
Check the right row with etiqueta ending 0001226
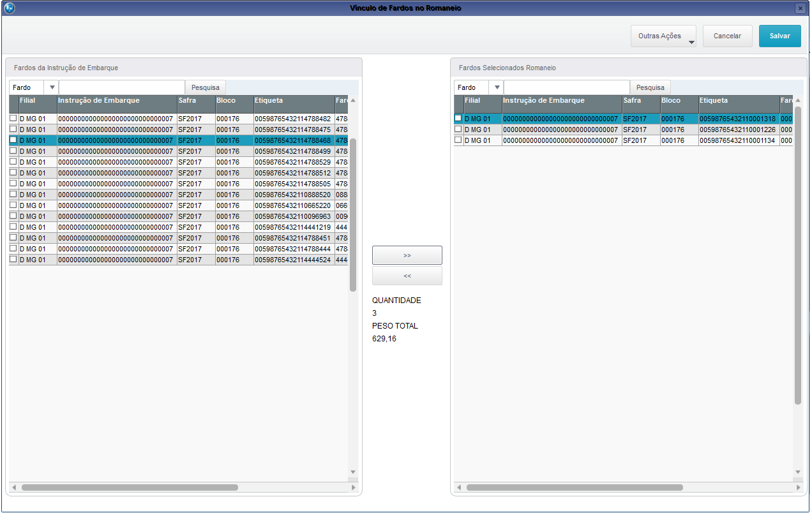click(458, 130)
